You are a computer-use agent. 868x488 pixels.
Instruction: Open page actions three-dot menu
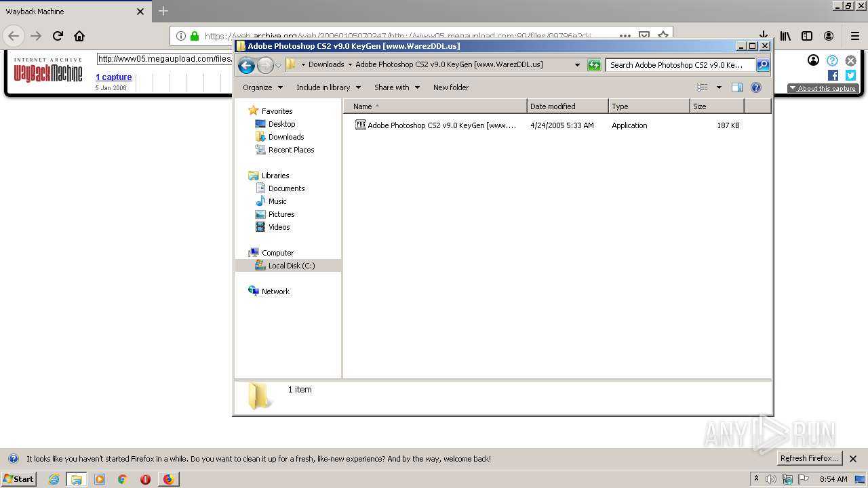625,36
